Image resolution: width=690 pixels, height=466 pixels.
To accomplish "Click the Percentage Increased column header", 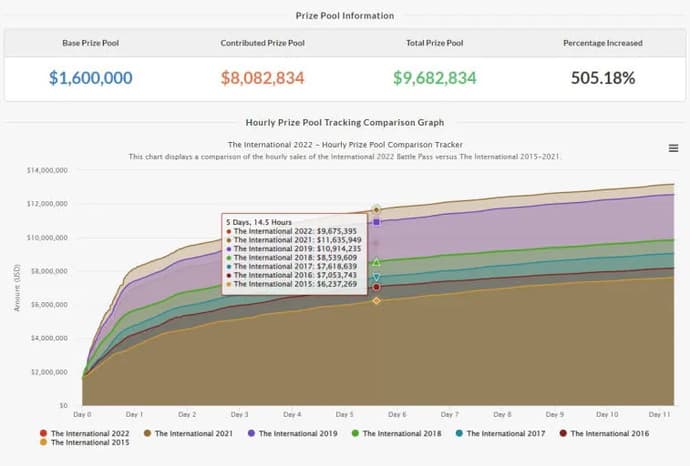I will click(x=603, y=43).
